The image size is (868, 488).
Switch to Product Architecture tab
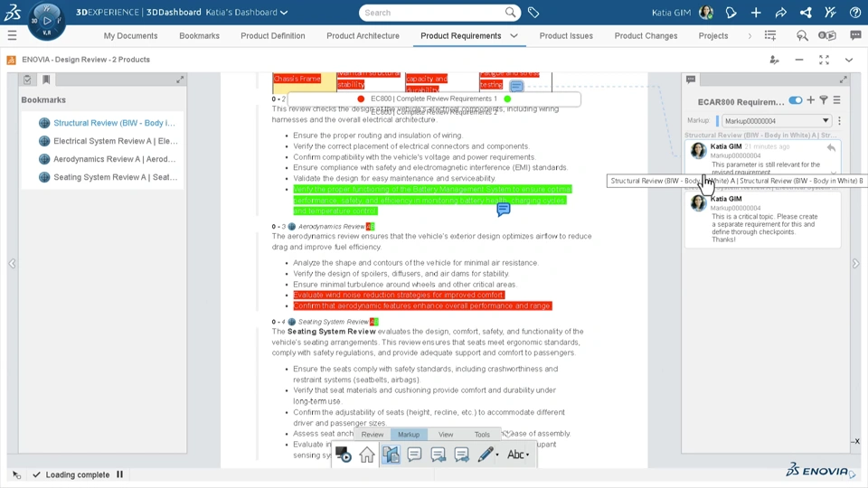click(363, 36)
